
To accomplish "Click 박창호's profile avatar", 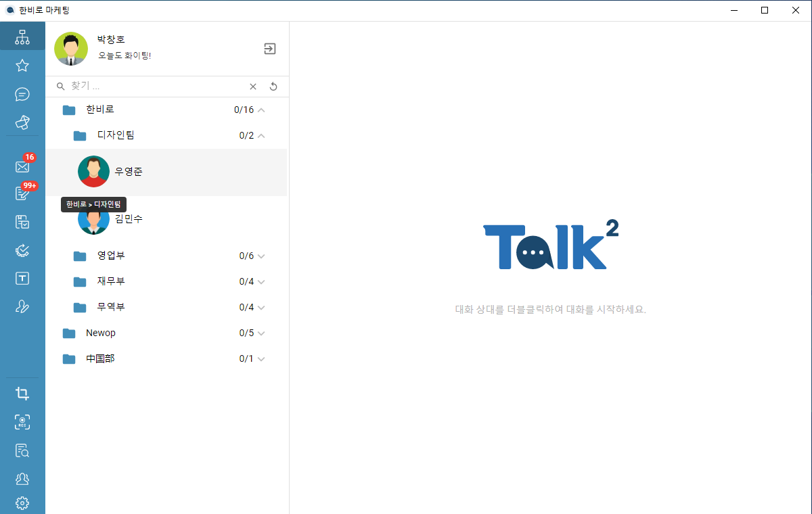I will (x=71, y=49).
